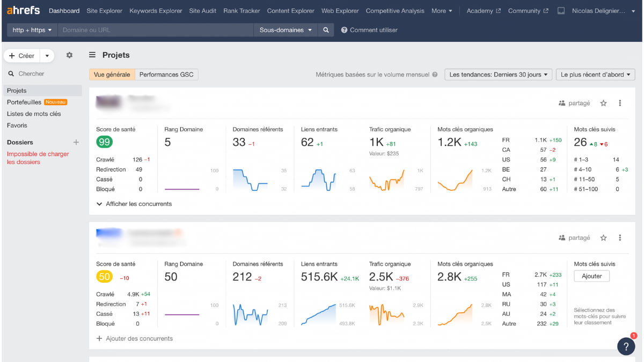Open the three-dot menu on second project

tap(620, 238)
